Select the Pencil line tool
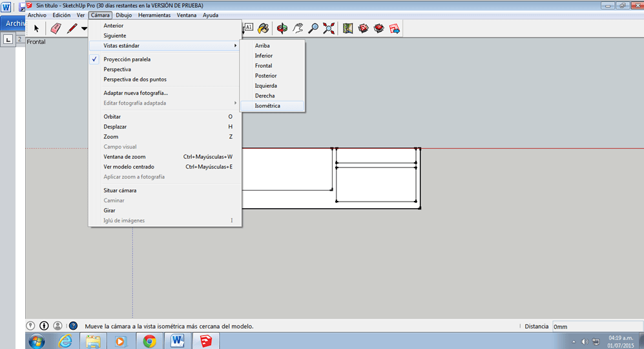This screenshot has height=349, width=644. [x=72, y=28]
